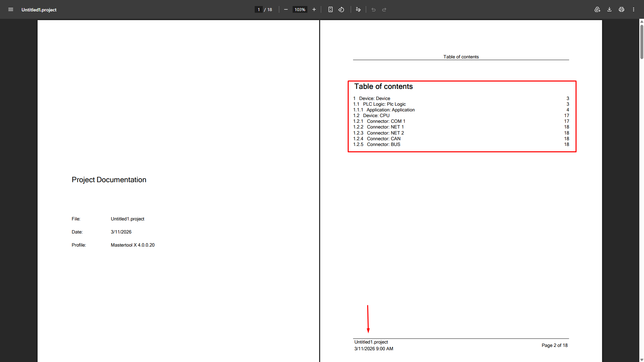
Task: Select the draw annotation tool
Action: (358, 9)
